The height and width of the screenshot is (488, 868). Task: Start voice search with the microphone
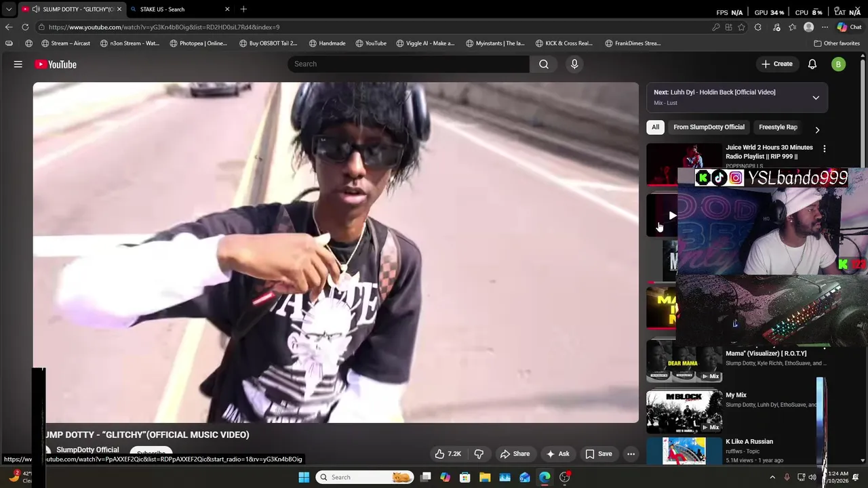574,64
